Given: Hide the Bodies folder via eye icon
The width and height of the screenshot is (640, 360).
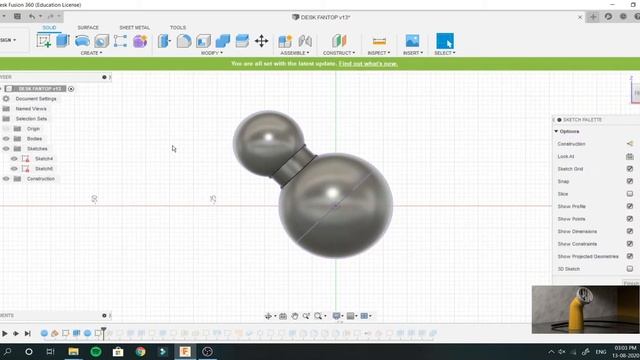Looking at the screenshot, I should pyautogui.click(x=6, y=139).
